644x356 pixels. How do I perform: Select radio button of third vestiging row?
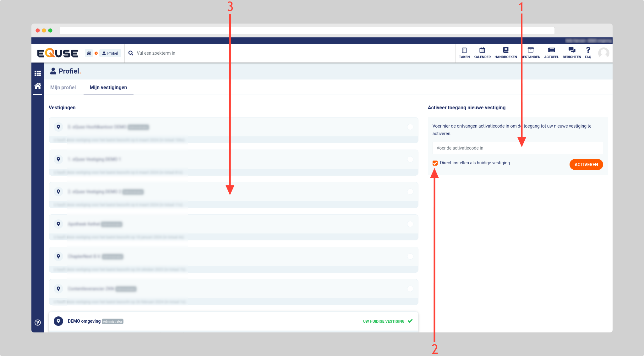(x=410, y=192)
